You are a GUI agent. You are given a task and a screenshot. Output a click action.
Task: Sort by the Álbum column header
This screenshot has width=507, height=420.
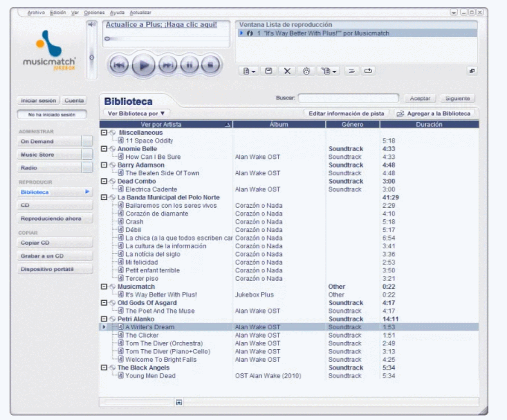[279, 124]
